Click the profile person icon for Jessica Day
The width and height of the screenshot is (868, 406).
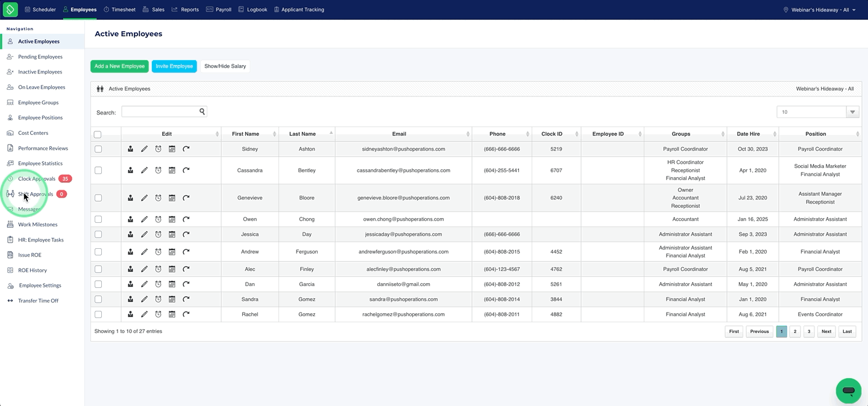(x=130, y=234)
